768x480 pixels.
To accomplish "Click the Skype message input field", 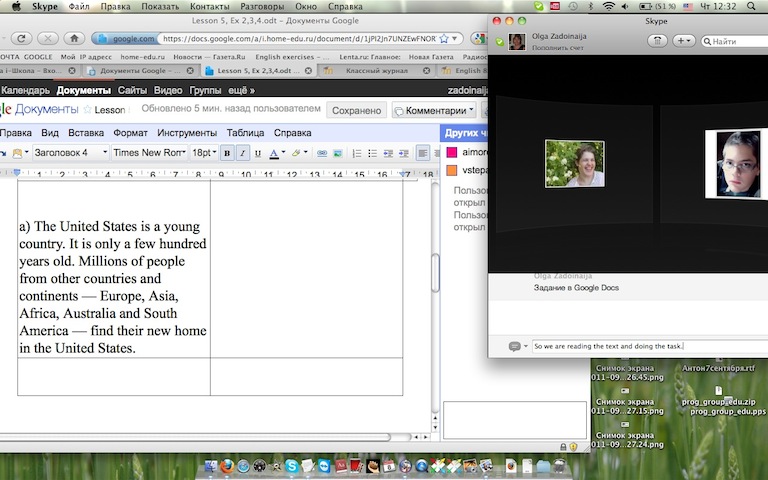I will 650,346.
